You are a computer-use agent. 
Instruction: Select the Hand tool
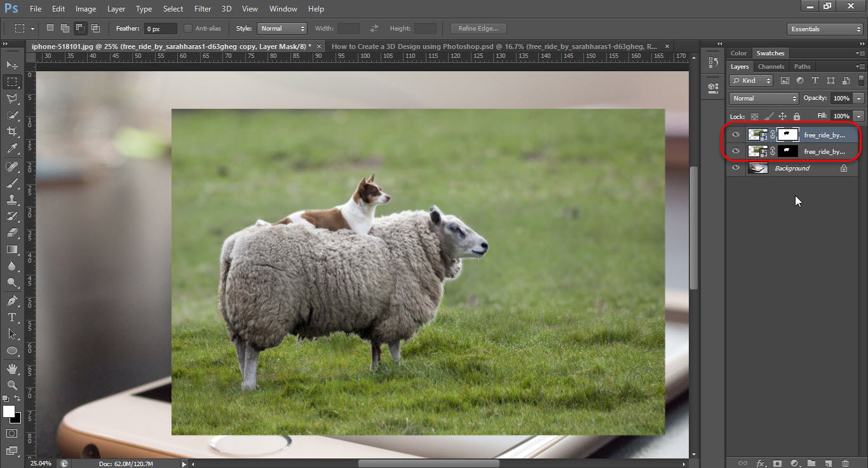coord(12,369)
